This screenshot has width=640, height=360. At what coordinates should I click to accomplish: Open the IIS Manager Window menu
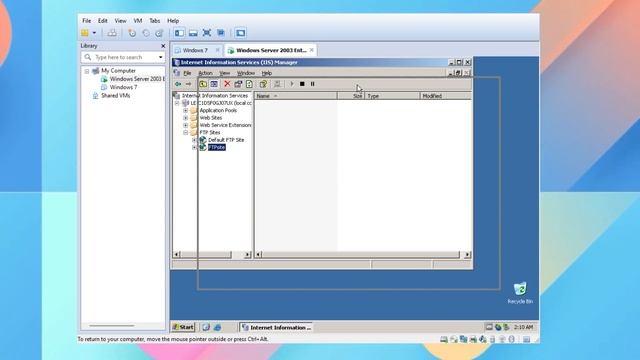click(x=246, y=73)
